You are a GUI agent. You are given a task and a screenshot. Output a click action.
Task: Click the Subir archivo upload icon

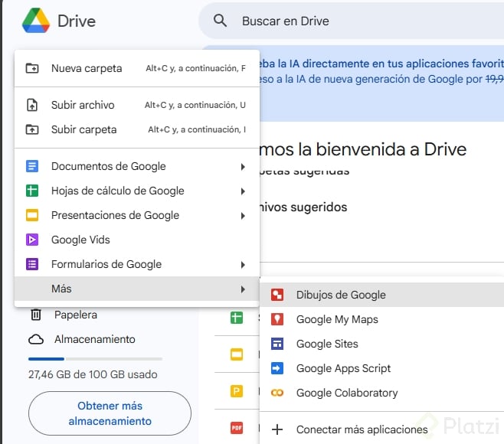32,105
